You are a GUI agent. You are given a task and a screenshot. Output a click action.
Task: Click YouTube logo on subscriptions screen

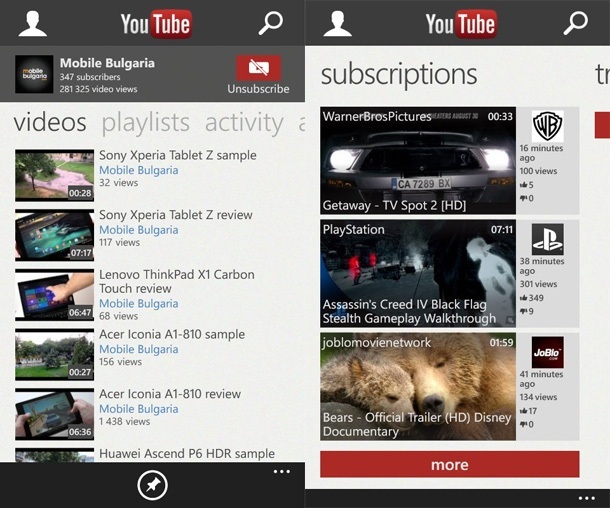pyautogui.click(x=461, y=24)
